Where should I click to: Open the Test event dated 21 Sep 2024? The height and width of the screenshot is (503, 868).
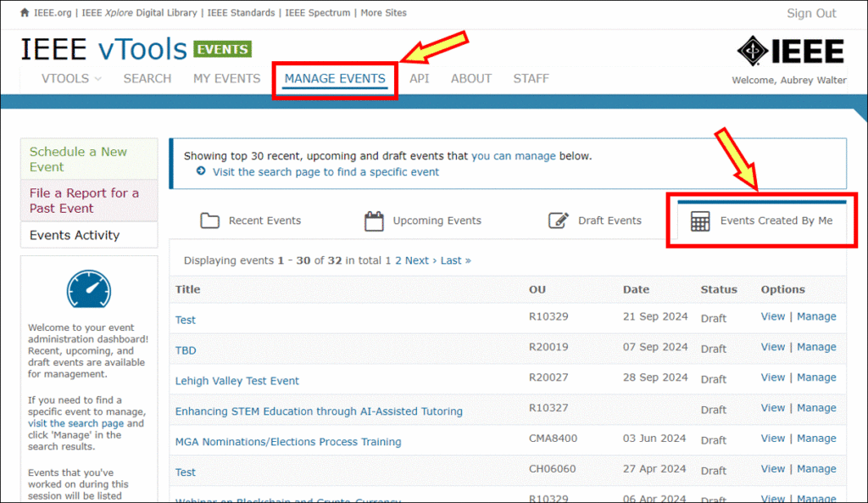point(186,320)
